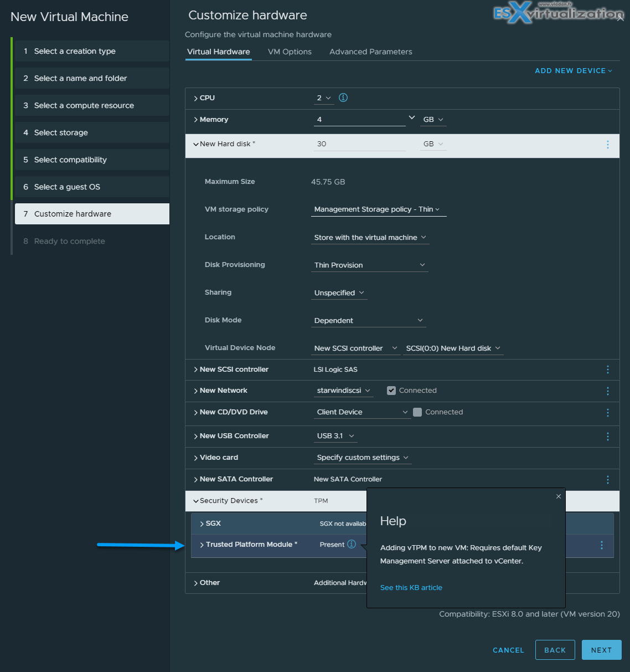This screenshot has width=630, height=672.
Task: Open Disk Provisioning dropdown
Action: click(370, 265)
